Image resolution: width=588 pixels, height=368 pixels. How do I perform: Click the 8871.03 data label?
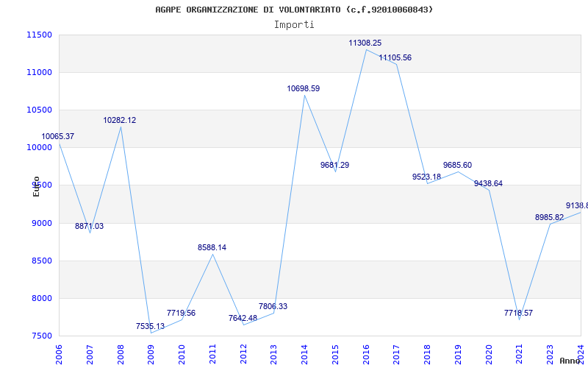tap(89, 226)
